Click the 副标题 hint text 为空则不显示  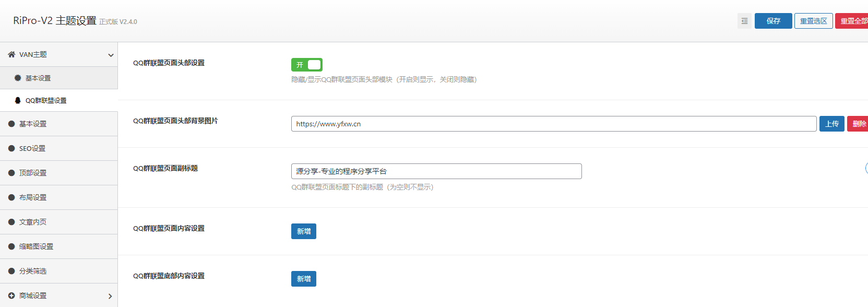tap(362, 187)
